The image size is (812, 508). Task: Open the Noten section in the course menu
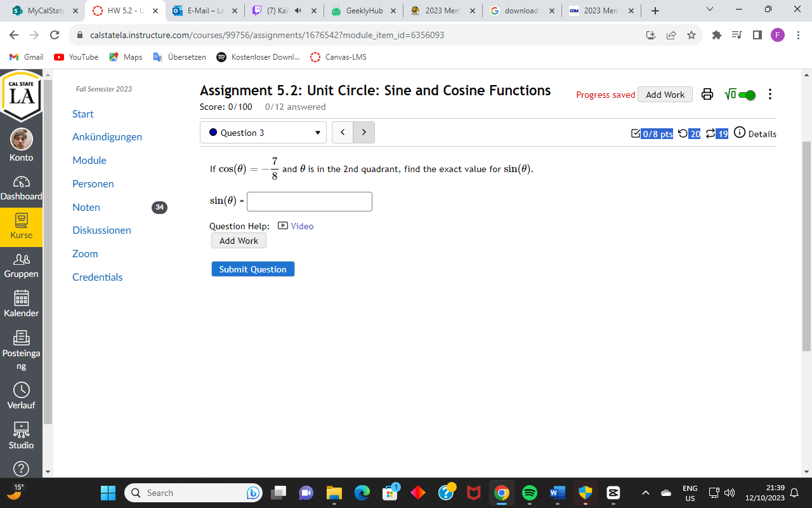(x=86, y=207)
